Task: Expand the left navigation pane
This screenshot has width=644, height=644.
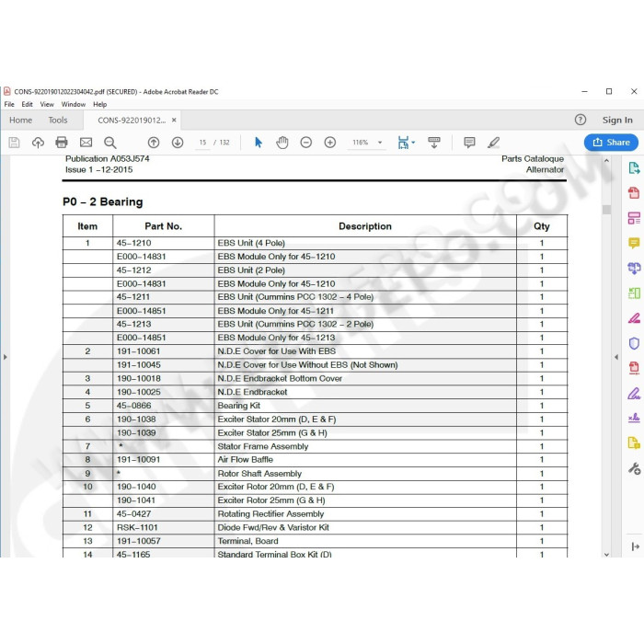Action: 5,357
